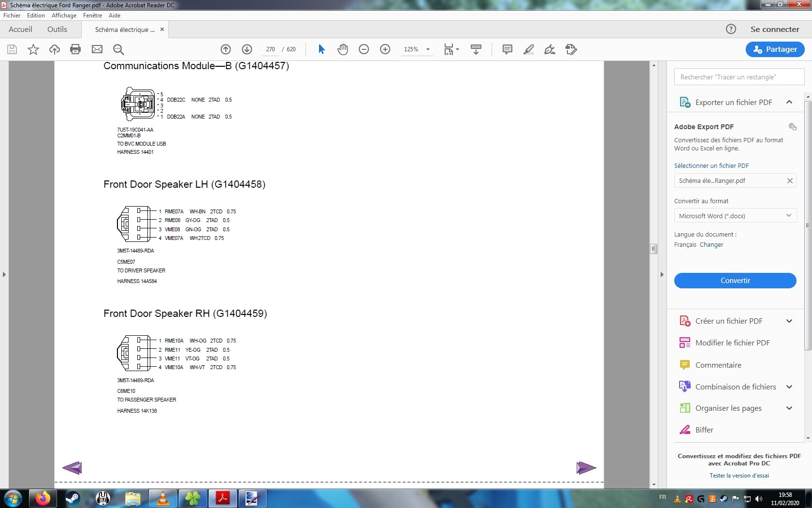The width and height of the screenshot is (812, 508).
Task: Go to previous page arrow
Action: click(x=226, y=49)
